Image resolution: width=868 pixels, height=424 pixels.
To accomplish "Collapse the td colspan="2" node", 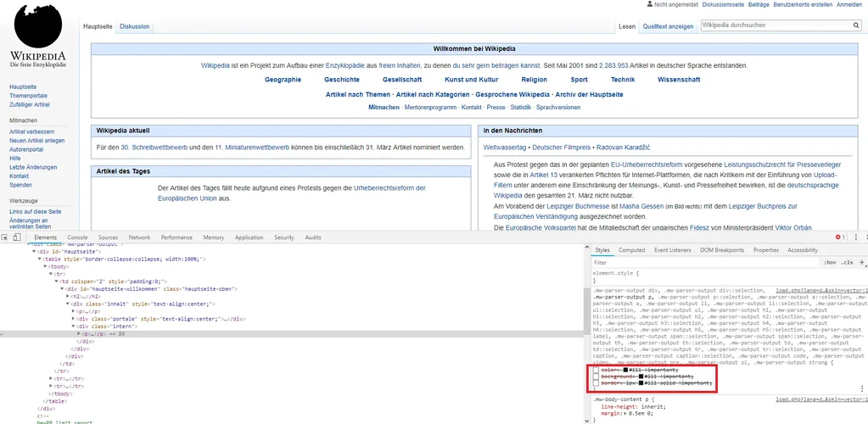I will tap(58, 282).
